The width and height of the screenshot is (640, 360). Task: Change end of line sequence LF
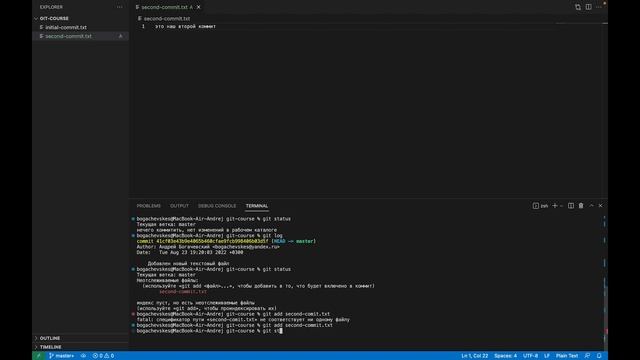click(x=547, y=356)
